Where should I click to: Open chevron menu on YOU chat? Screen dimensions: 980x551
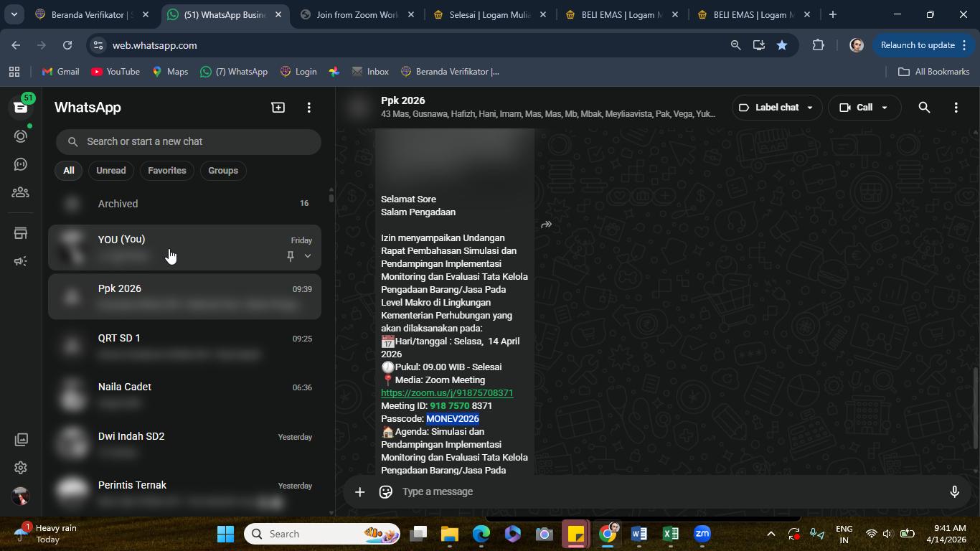308,256
